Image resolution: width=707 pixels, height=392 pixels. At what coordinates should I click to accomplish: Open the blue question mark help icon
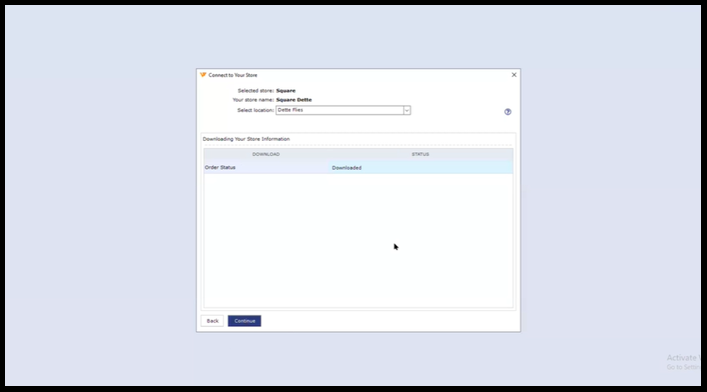click(508, 112)
